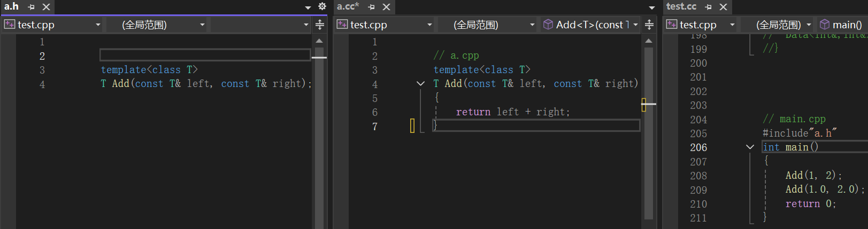
Task: Collapse the Add function body in a.cc
Action: 420,84
